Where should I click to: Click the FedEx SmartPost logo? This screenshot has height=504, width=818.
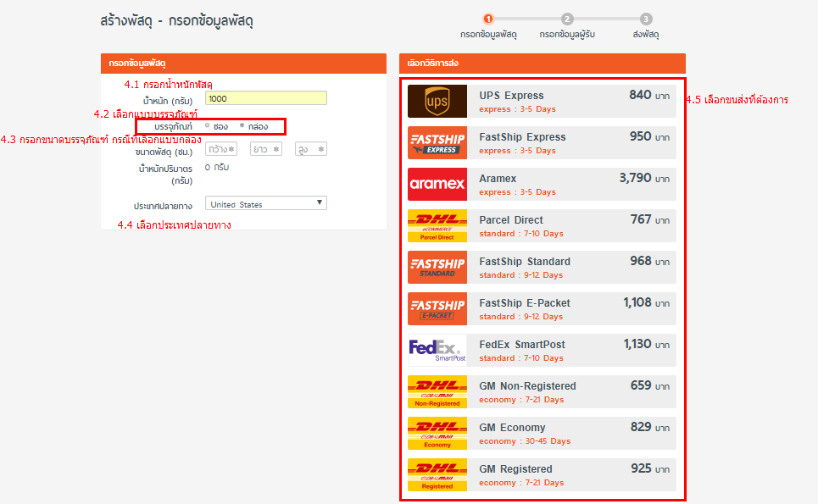[x=437, y=350]
